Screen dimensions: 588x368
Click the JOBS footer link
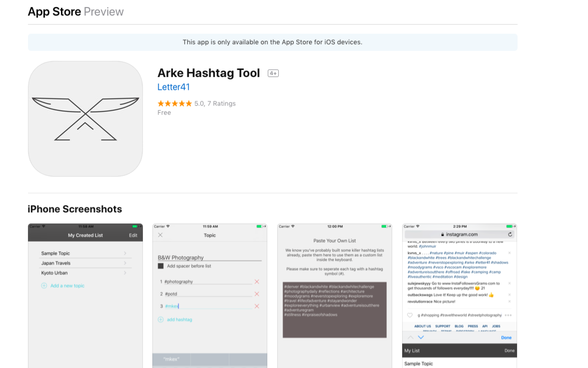click(496, 327)
